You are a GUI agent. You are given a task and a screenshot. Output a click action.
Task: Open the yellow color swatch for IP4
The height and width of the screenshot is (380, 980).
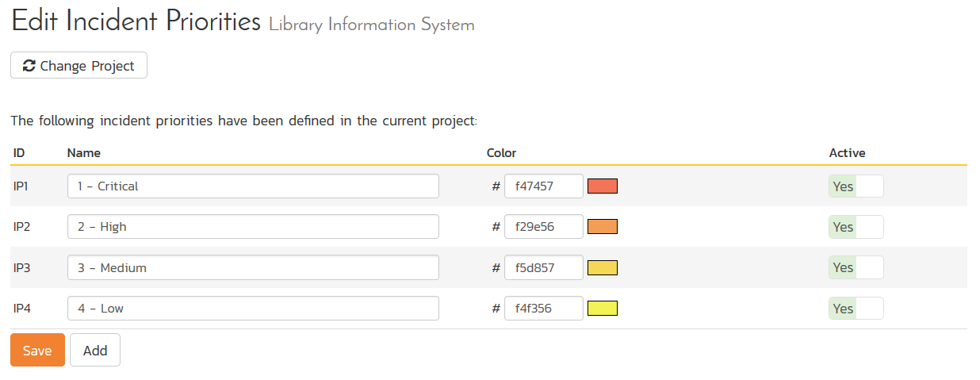602,309
